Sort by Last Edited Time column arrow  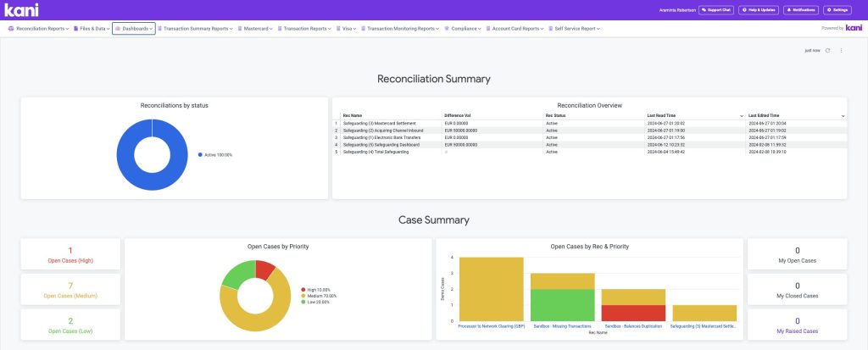click(843, 115)
